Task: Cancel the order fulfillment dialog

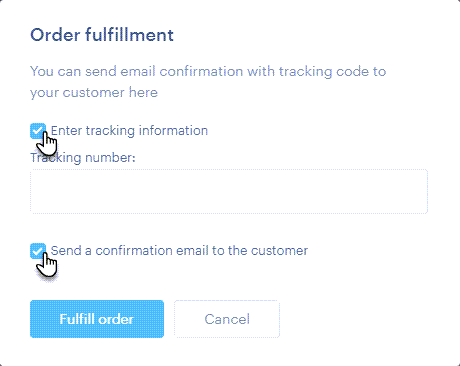Action: (x=227, y=319)
